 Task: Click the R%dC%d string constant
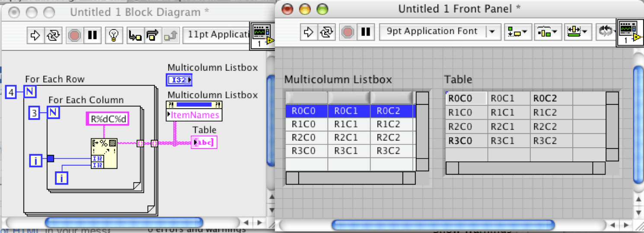pyautogui.click(x=108, y=119)
